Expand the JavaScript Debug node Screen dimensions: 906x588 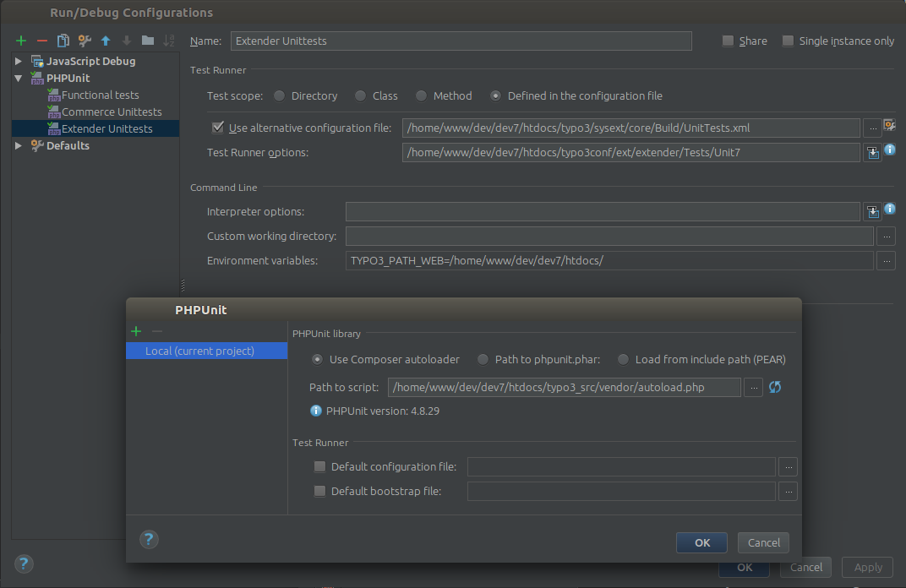(x=19, y=61)
